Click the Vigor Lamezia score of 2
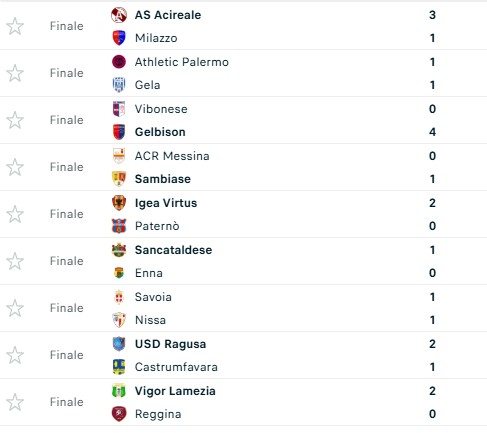This screenshot has width=487, height=433. [432, 391]
